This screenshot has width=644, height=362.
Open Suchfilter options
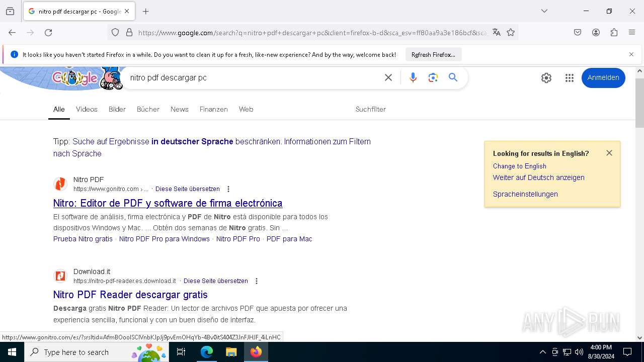coord(371,109)
